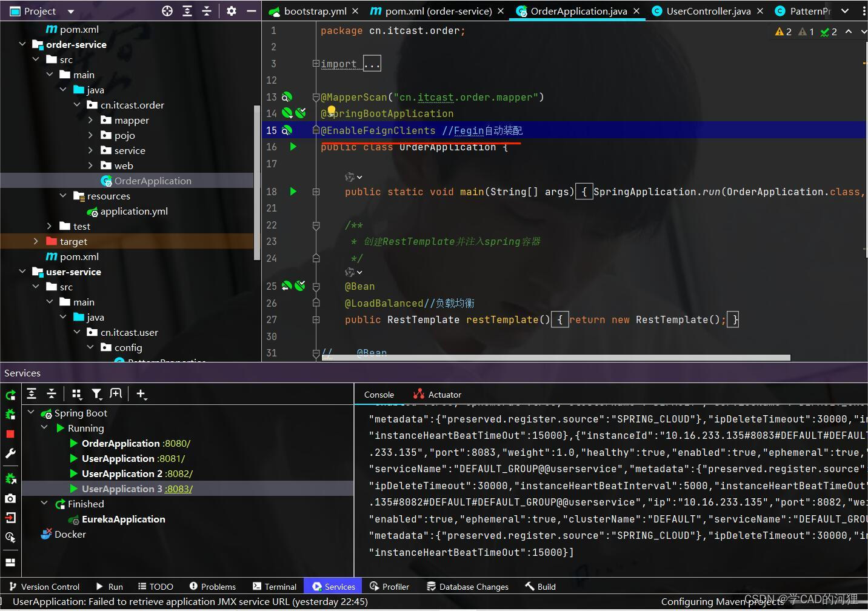Hide the Project tool window

click(x=251, y=11)
